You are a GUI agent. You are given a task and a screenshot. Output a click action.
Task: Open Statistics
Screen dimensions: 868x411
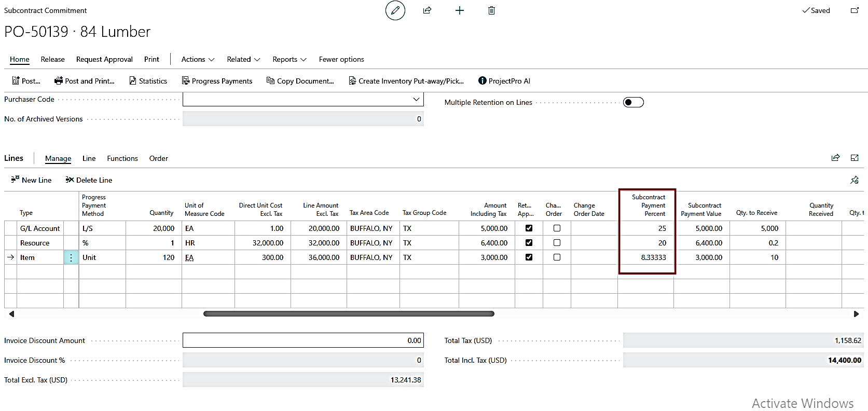point(148,81)
